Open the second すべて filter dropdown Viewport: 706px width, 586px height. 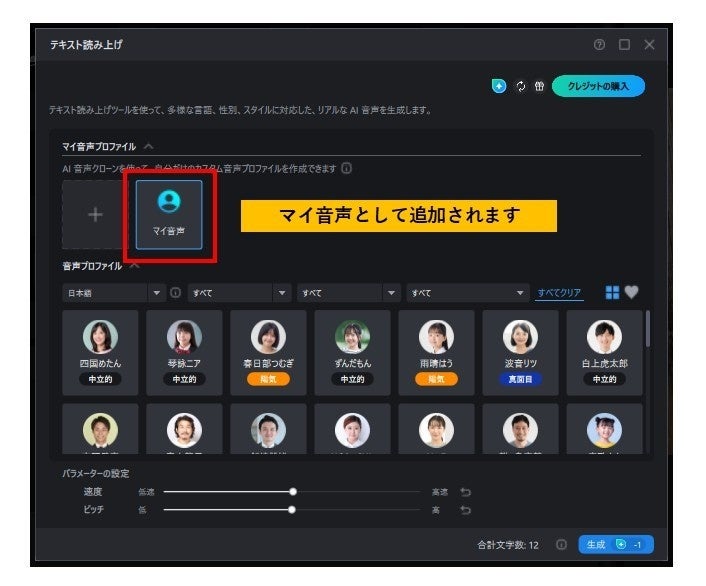(348, 293)
